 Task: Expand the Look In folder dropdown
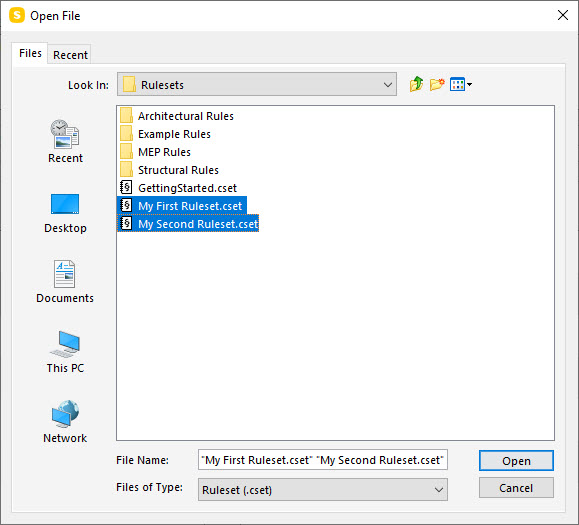pyautogui.click(x=257, y=84)
